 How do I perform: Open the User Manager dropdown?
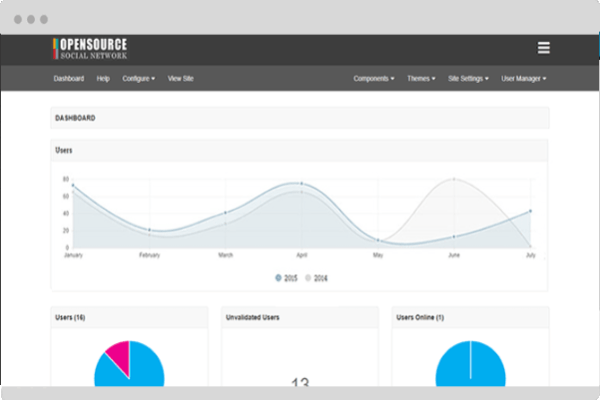524,78
